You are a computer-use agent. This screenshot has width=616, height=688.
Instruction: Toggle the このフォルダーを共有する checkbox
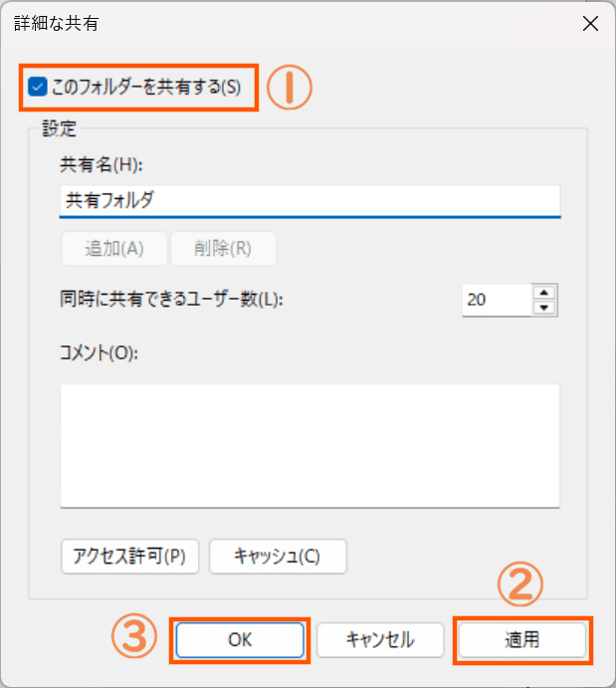[38, 87]
